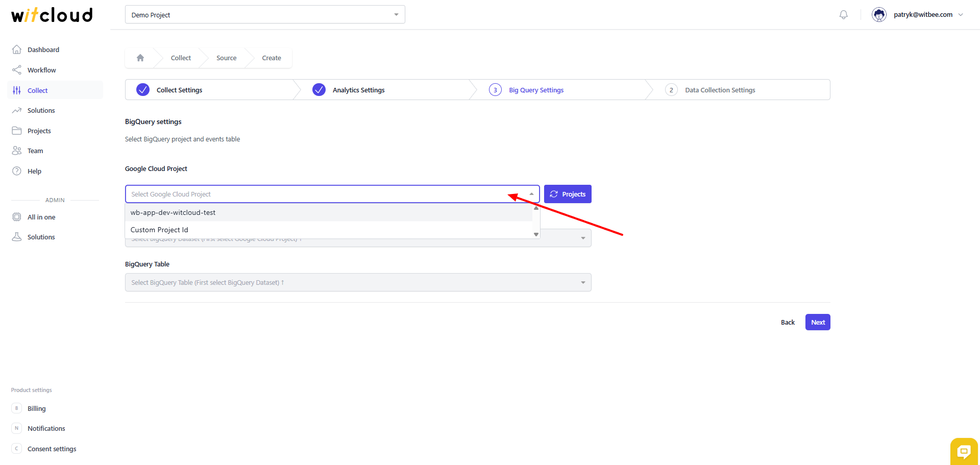Open the BigQuery Table dropdown
This screenshot has height=465, width=980.
click(x=358, y=282)
